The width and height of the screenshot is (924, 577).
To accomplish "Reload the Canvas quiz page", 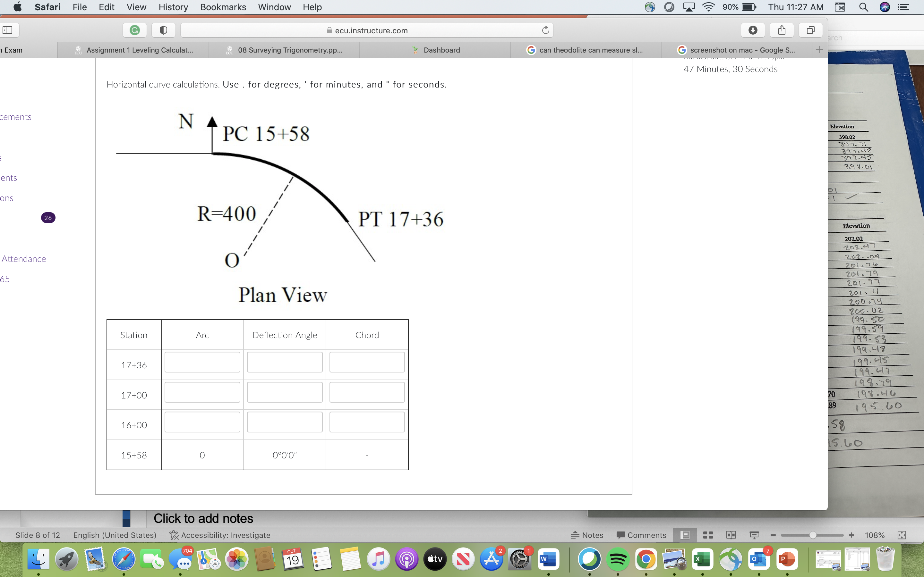I will 545,30.
